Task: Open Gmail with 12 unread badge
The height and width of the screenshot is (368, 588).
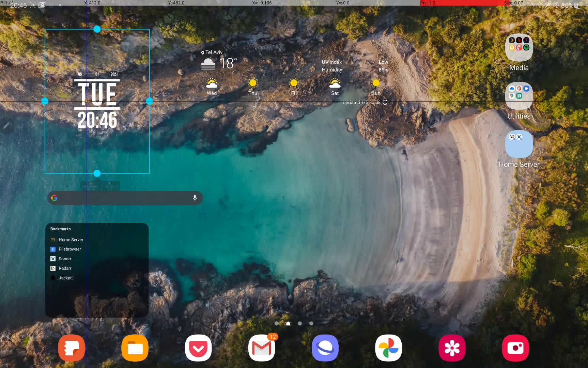Action: (x=262, y=348)
